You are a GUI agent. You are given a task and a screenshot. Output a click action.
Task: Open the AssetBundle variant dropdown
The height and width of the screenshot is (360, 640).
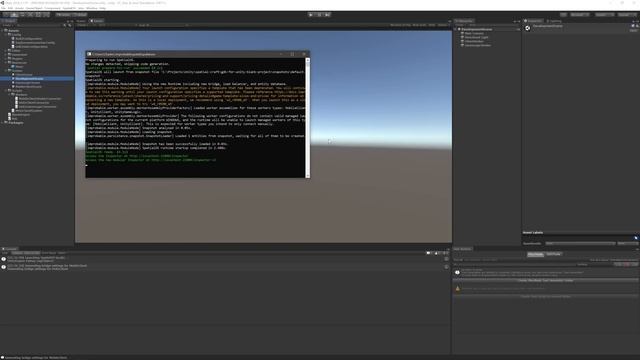click(627, 243)
